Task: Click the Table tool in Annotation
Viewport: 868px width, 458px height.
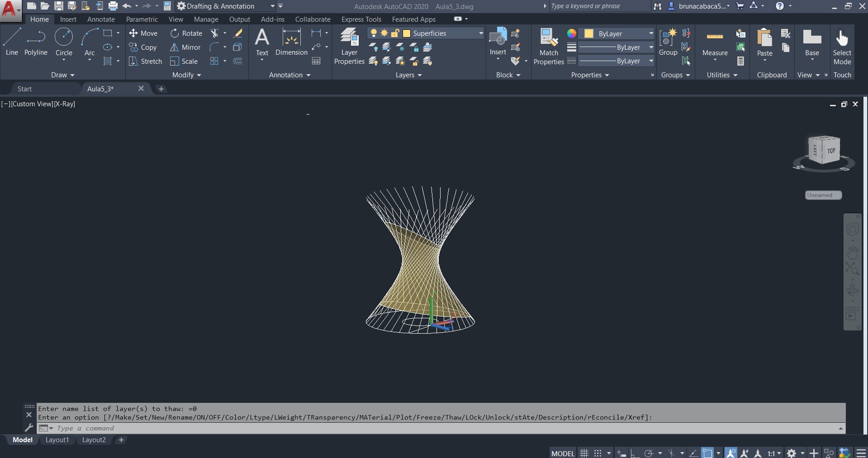Action: point(316,61)
